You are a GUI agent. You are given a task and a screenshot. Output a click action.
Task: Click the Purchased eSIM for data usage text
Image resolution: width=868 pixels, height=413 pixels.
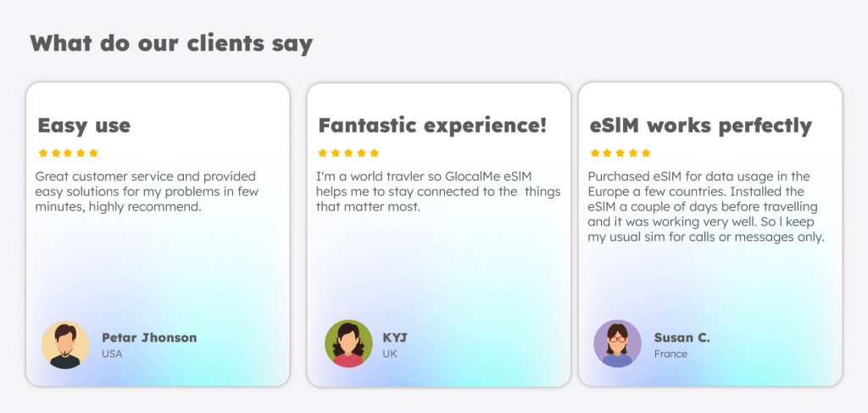click(706, 207)
